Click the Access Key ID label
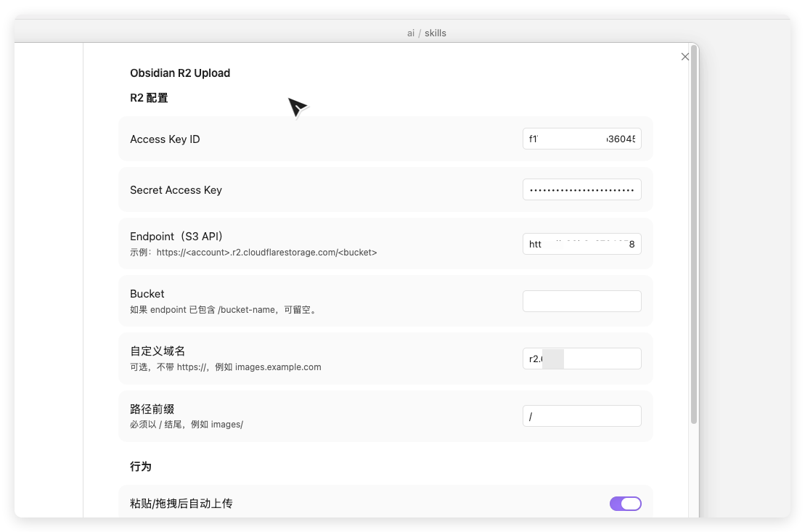This screenshot has width=805, height=532. (165, 139)
